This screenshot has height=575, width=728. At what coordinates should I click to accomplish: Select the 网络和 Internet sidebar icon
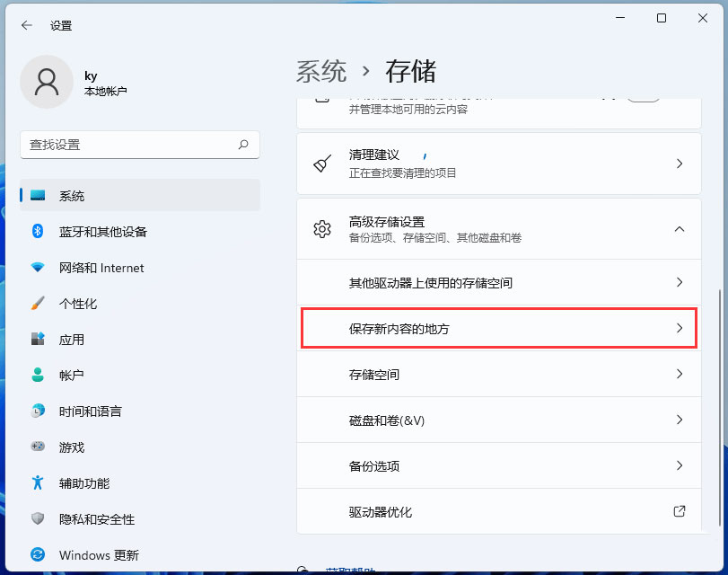tap(38, 268)
